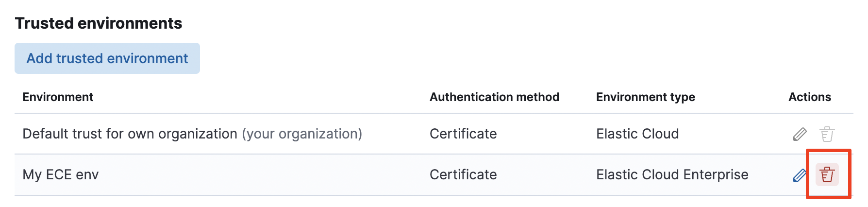Delete the My ECE env trusted environment
868x207 pixels.
pyautogui.click(x=827, y=175)
